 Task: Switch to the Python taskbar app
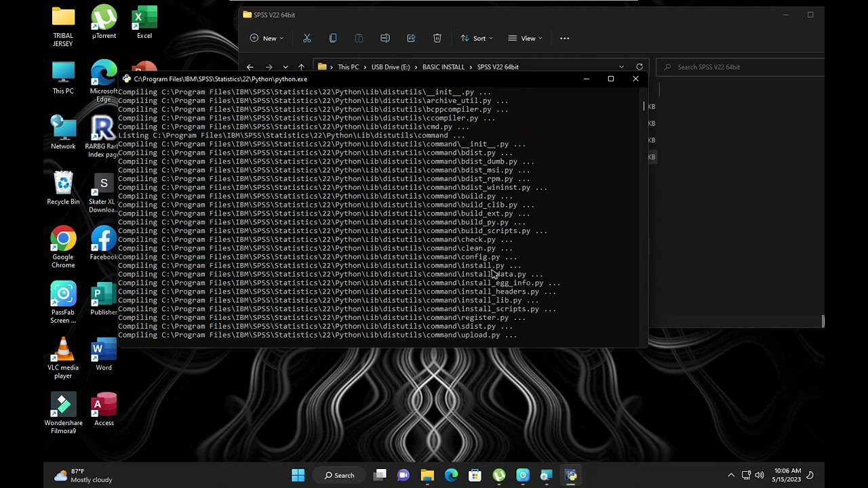(x=571, y=475)
